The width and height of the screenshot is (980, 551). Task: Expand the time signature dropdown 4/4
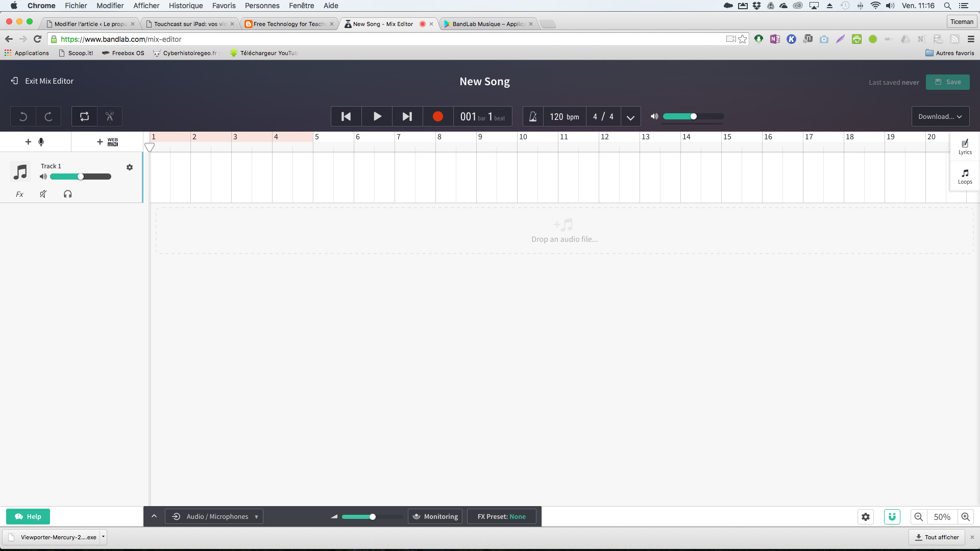[631, 116]
